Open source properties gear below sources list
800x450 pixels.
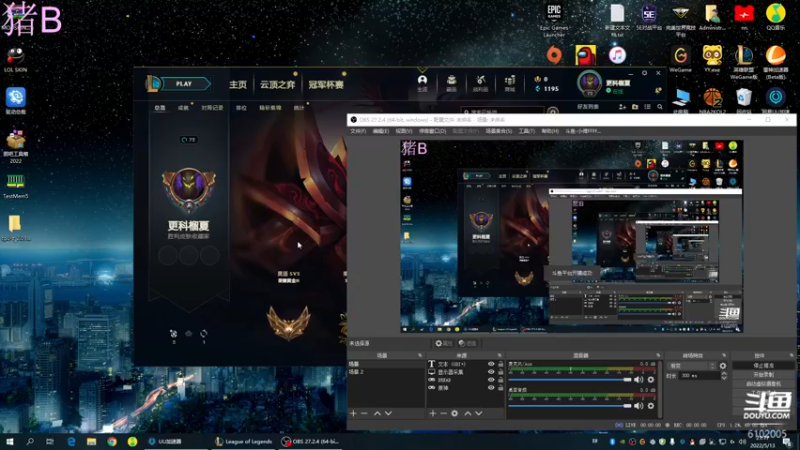click(x=455, y=413)
